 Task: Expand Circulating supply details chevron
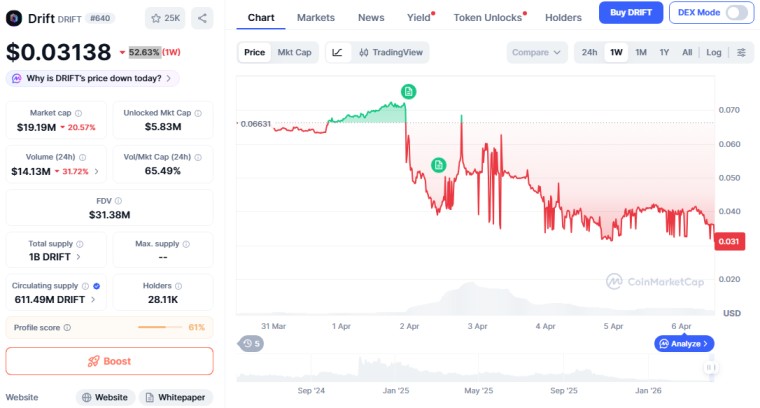pos(94,299)
